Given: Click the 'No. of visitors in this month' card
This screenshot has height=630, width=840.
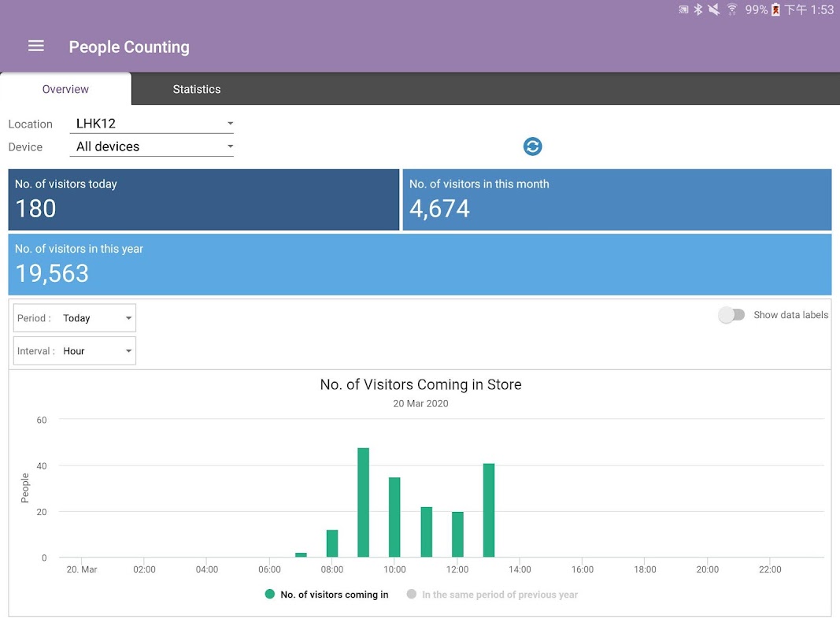Looking at the screenshot, I should coord(616,200).
